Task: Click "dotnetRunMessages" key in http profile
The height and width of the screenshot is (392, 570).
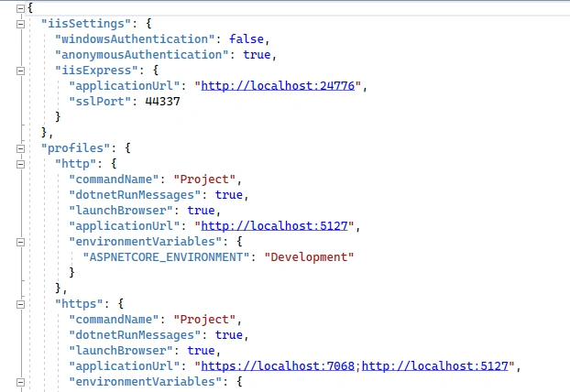Action: (x=135, y=195)
